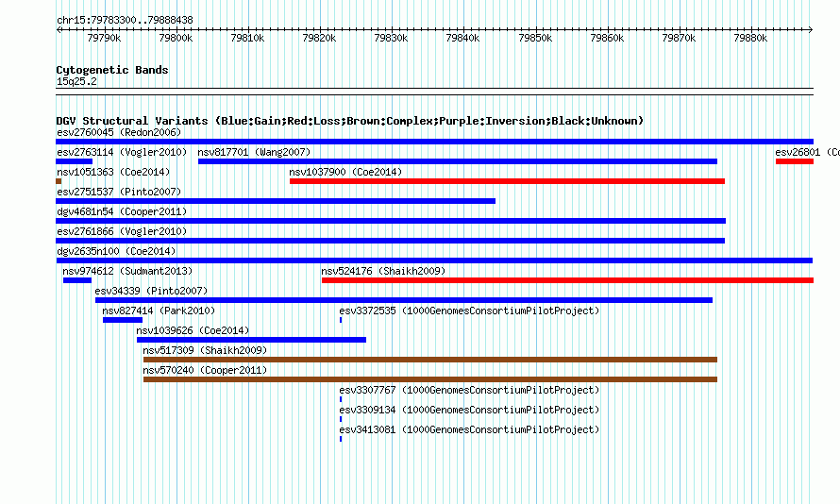Select the nsv1037900 (Coe2014) red bar

tap(508, 181)
